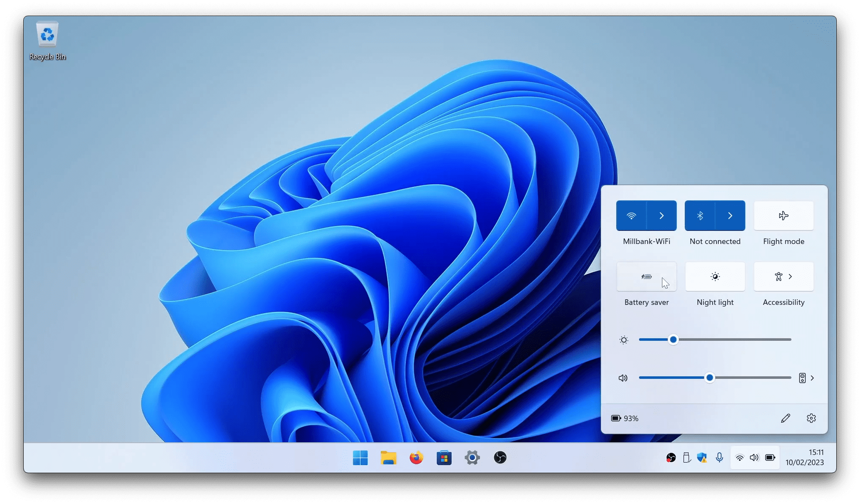This screenshot has width=860, height=504.
Task: Select the Recycle Bin desktop icon
Action: [47, 41]
